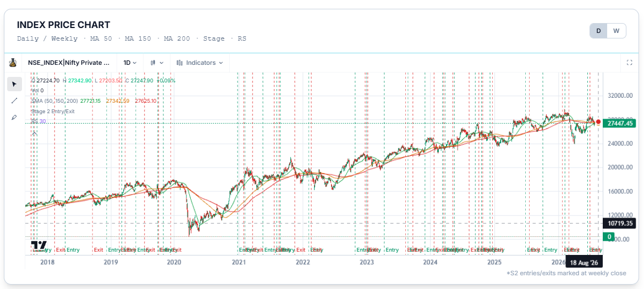This screenshot has width=644, height=289.
Task: Select the brush drawing tool
Action: click(14, 117)
